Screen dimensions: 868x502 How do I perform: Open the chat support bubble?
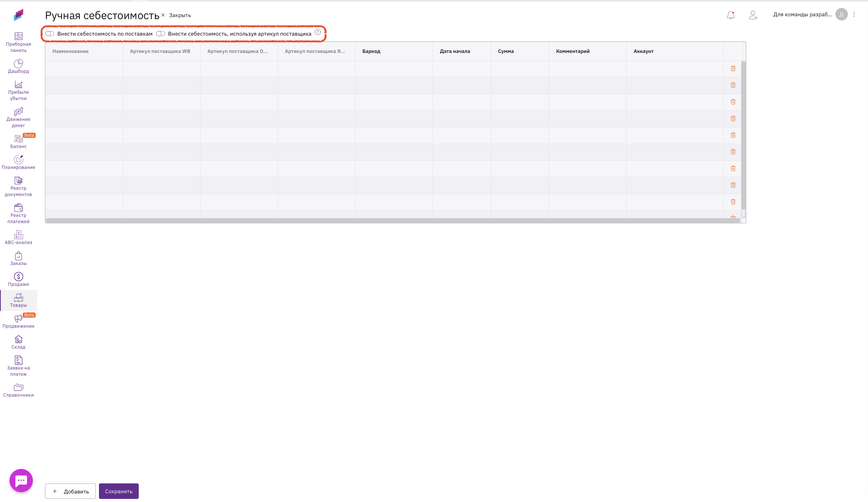(x=21, y=480)
